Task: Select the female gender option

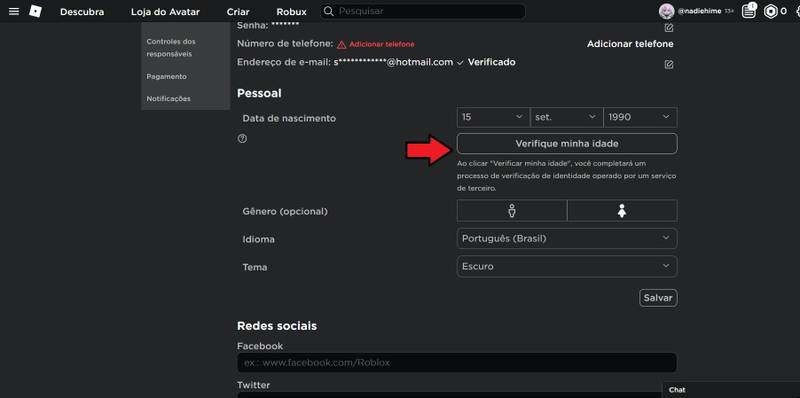Action: click(622, 210)
